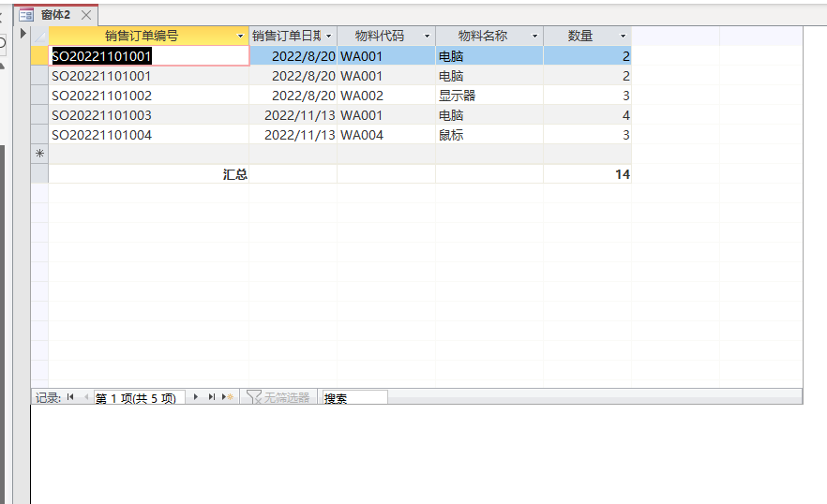Click the 记录: label in navigation bar
827x504 pixels.
point(48,398)
